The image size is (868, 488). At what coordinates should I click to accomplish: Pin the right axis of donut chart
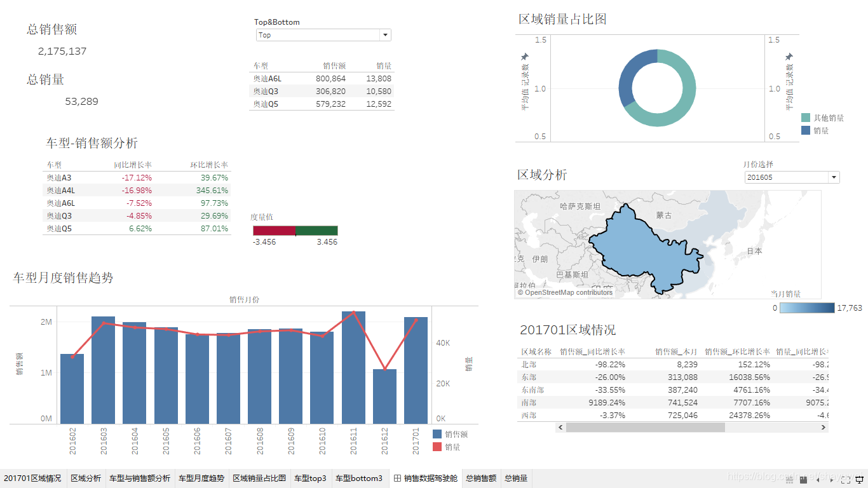point(789,57)
